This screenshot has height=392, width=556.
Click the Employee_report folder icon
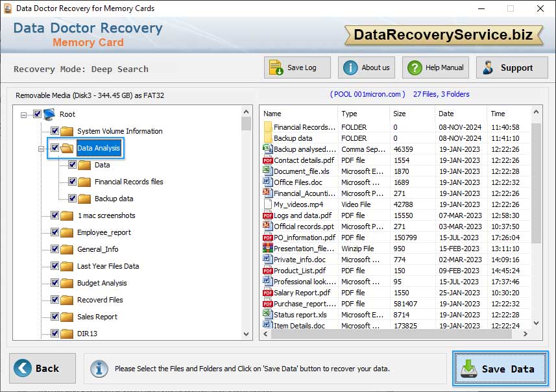67,233
